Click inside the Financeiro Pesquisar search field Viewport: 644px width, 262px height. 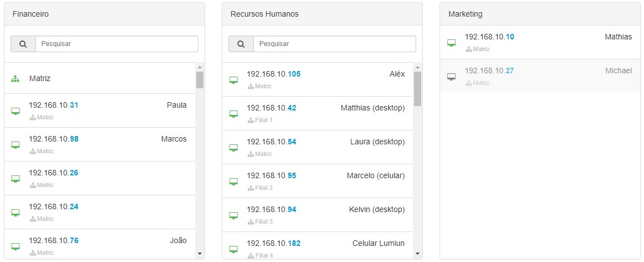[x=117, y=44]
